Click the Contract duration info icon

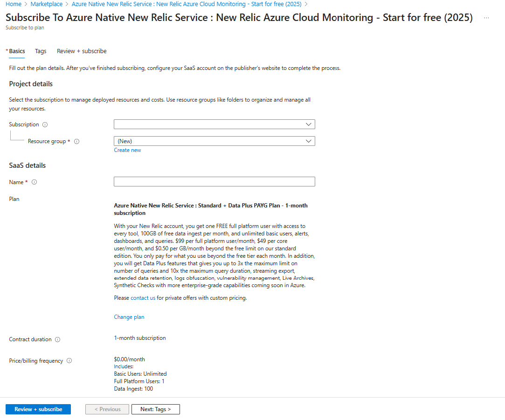tap(57, 339)
